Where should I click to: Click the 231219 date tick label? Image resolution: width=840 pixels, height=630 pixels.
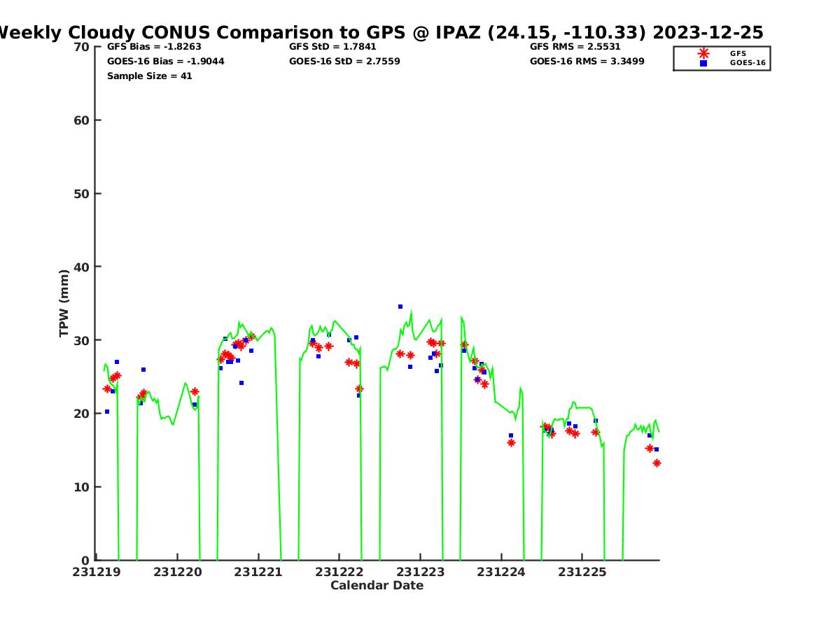97,572
